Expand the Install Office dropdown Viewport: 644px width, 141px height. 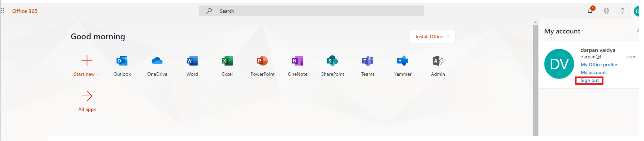[432, 37]
